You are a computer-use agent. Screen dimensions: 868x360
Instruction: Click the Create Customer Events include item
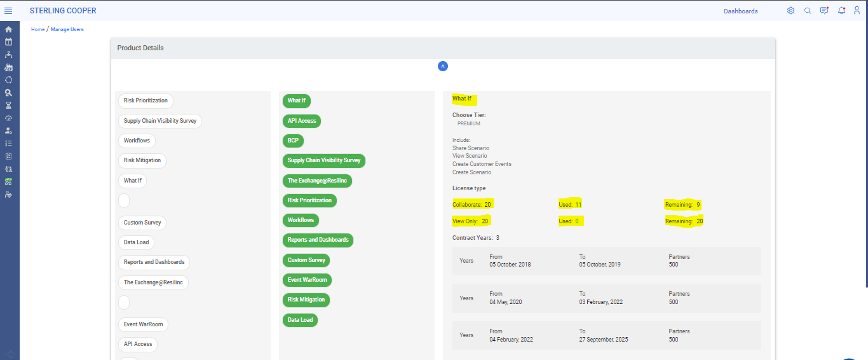[x=482, y=164]
